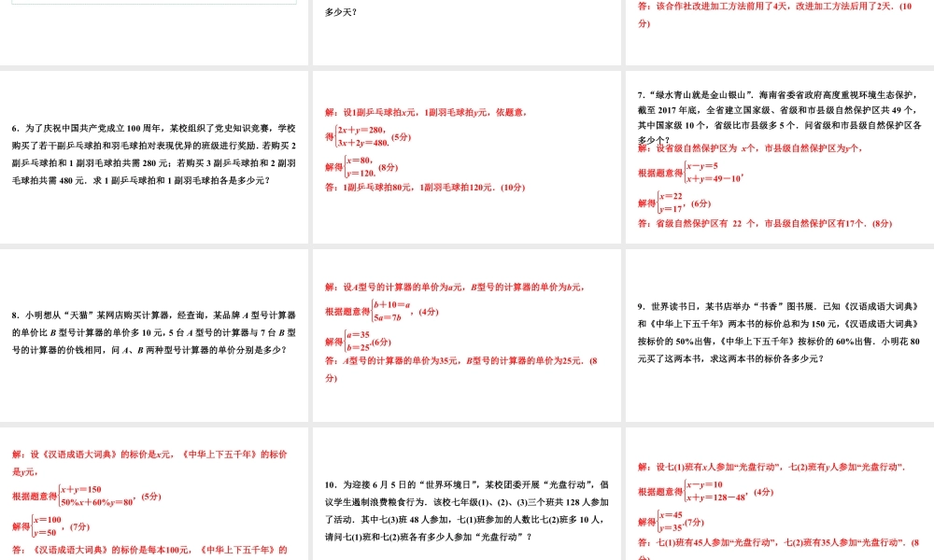Click the question 8 calculator problem slide
This screenshot has height=560, width=934.
pyautogui.click(x=154, y=333)
